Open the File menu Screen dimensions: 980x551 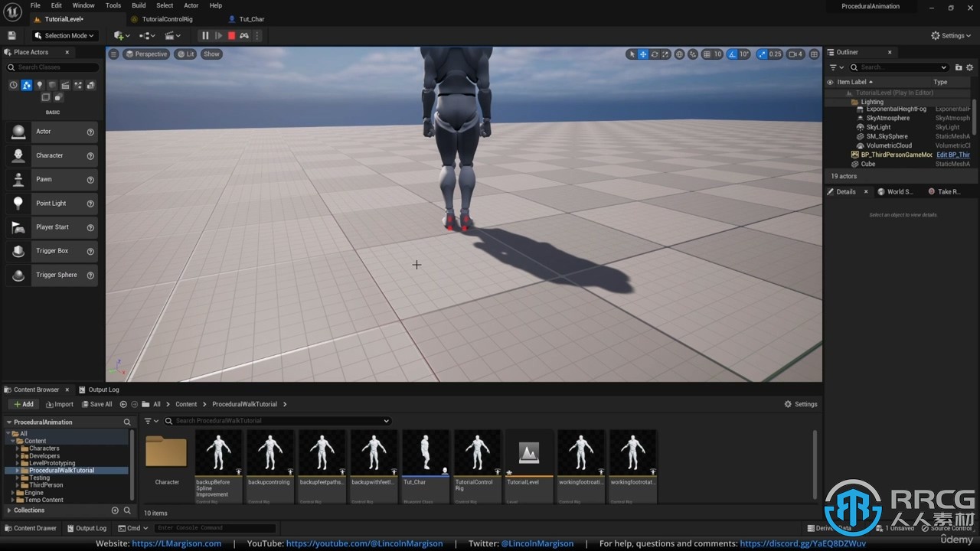click(x=35, y=5)
